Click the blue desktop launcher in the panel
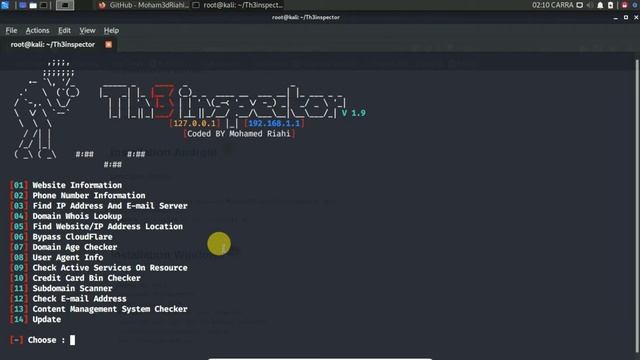The image size is (640, 360). 23,5
